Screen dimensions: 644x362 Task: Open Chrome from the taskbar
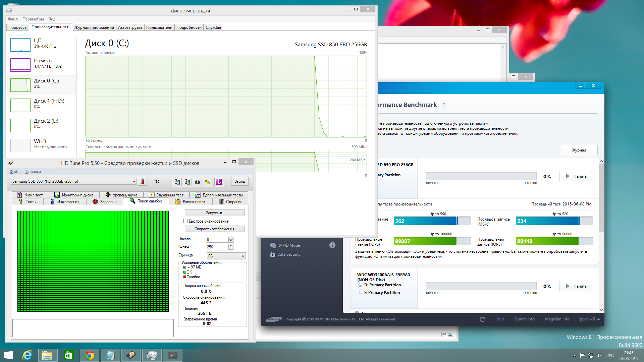click(89, 355)
